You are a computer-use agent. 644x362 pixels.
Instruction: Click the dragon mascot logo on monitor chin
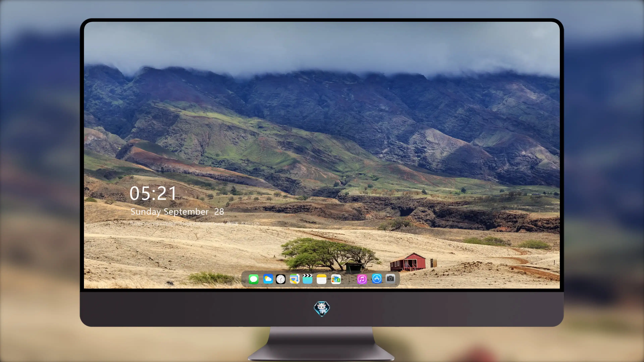(x=322, y=309)
